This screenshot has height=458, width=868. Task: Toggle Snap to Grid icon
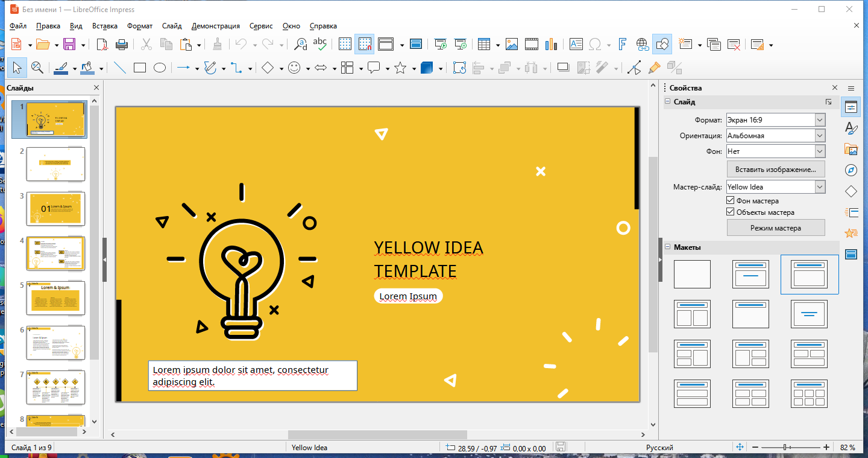coord(364,44)
